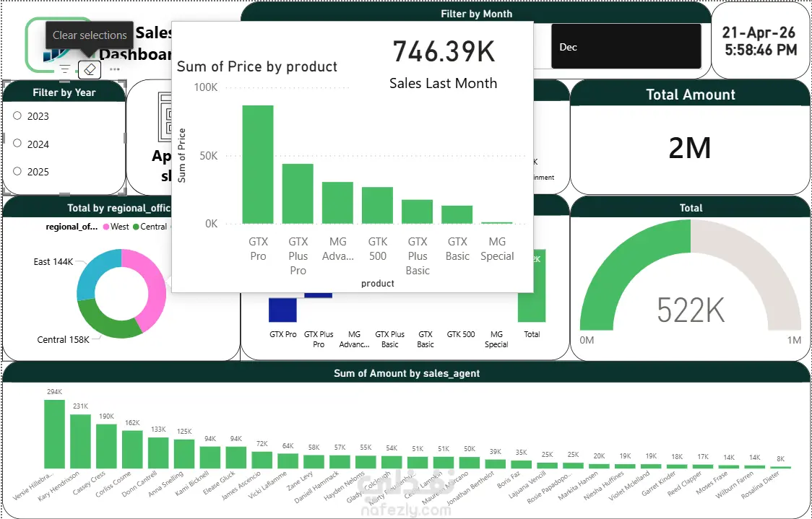Click the Clear selections eraser icon
The width and height of the screenshot is (812, 519).
(90, 69)
